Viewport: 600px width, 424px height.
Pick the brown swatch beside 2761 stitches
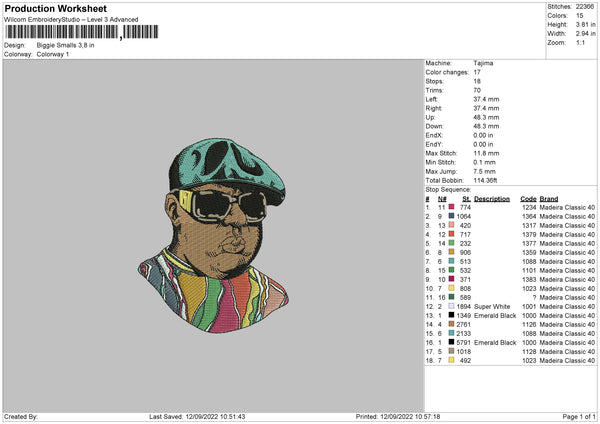(452, 324)
